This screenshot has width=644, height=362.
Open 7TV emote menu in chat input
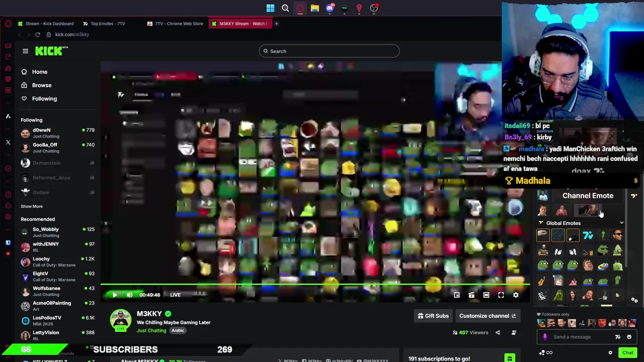617,337
